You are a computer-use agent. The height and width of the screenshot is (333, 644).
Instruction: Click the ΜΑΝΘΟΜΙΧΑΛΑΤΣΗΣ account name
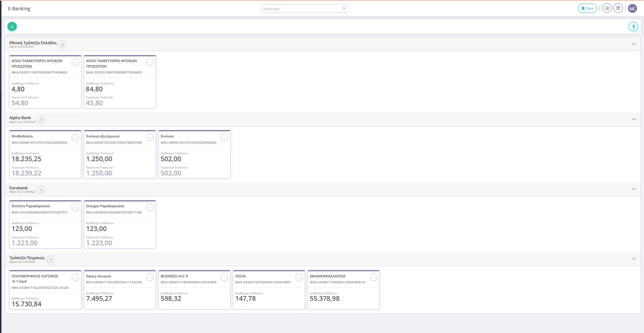pyautogui.click(x=328, y=276)
